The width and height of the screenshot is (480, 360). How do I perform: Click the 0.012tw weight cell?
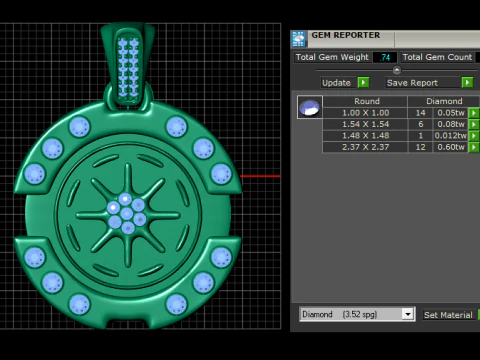tap(451, 136)
